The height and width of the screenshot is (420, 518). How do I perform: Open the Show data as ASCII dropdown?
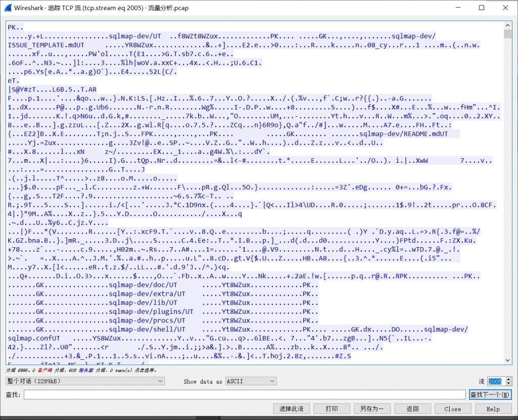[251, 381]
